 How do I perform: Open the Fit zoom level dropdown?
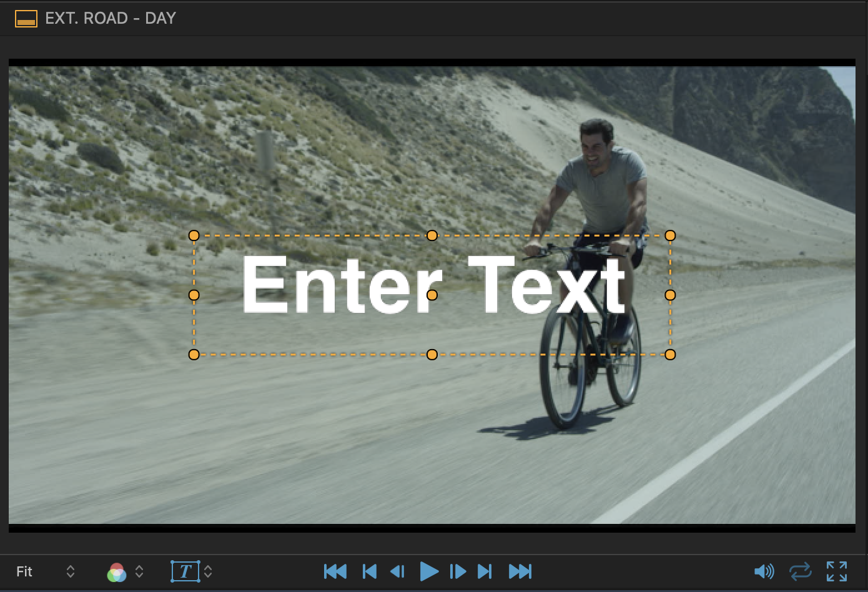46,571
